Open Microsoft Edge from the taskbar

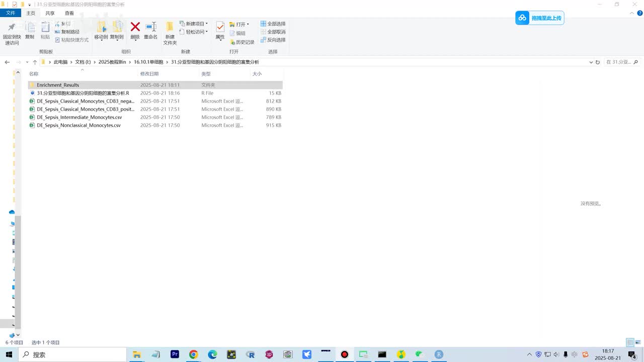coord(213,354)
